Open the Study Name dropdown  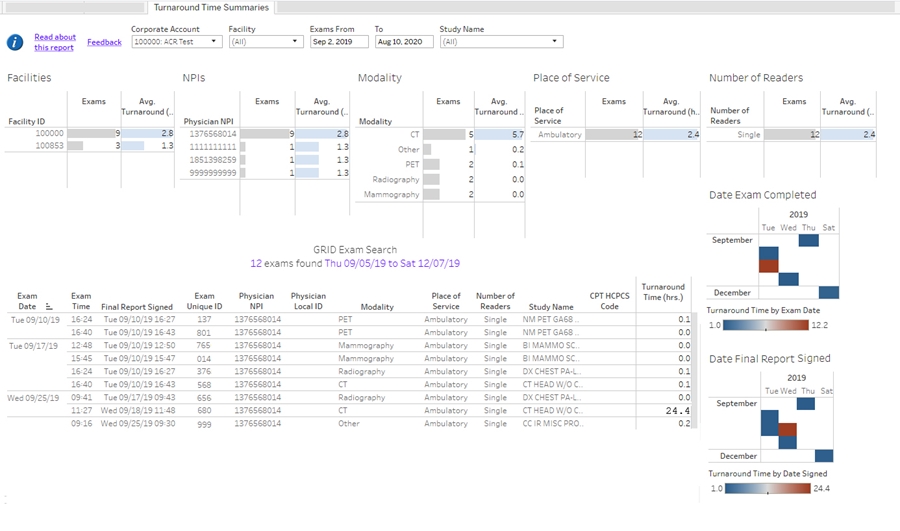pos(500,42)
